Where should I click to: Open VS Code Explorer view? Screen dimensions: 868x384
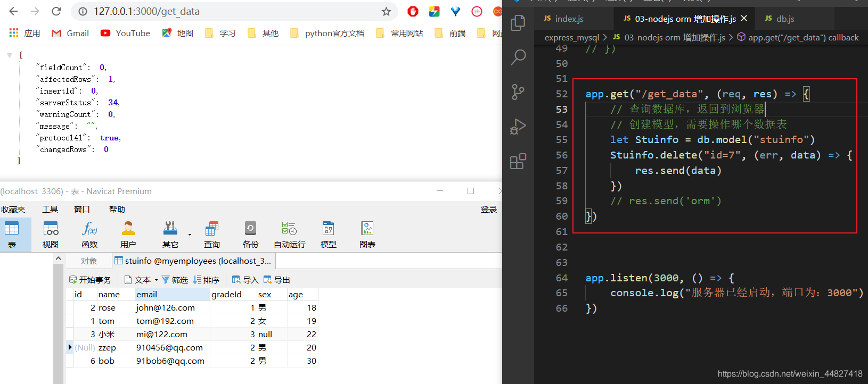518,23
